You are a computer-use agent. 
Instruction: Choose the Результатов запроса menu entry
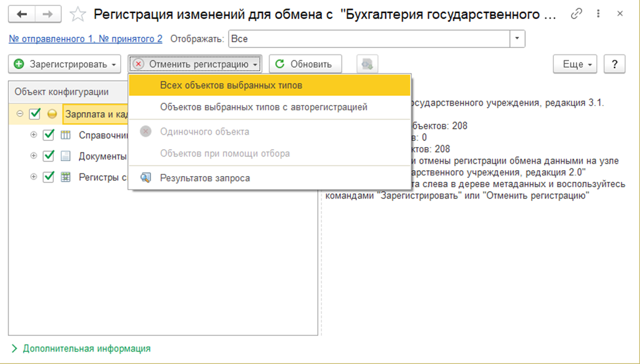(269, 178)
